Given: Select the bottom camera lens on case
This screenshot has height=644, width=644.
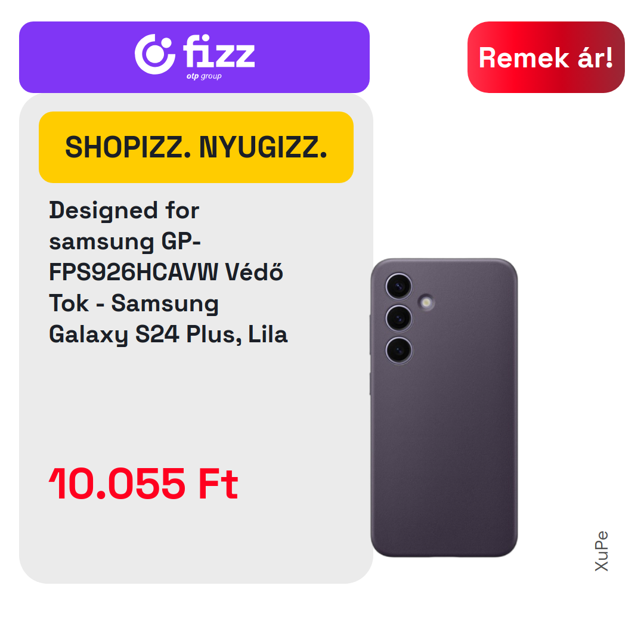Looking at the screenshot, I should tap(399, 351).
